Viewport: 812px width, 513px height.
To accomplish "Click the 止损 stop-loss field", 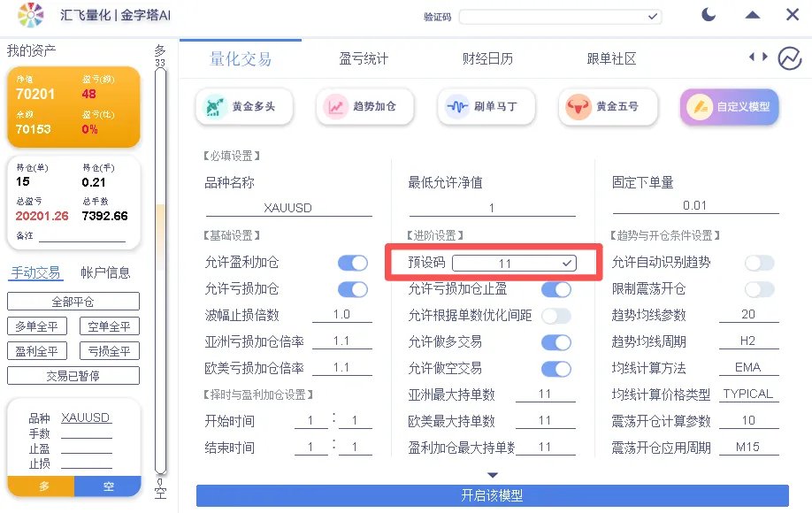I will click(x=87, y=463).
